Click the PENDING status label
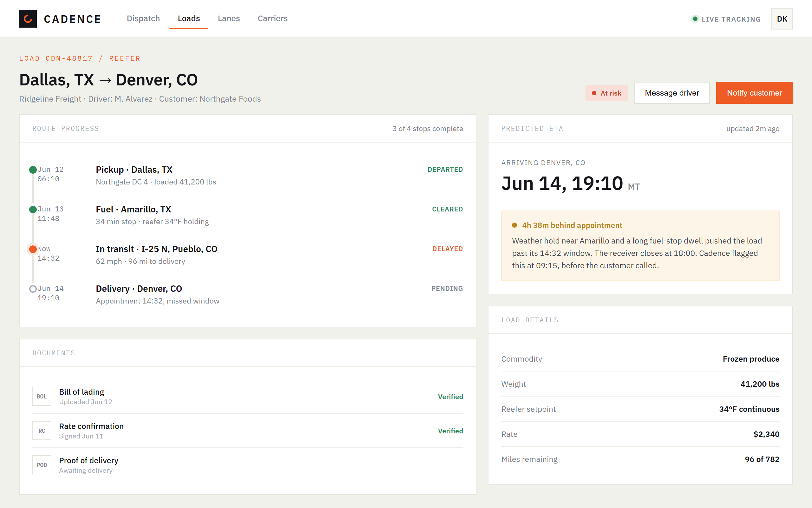812x508 pixels. click(447, 289)
